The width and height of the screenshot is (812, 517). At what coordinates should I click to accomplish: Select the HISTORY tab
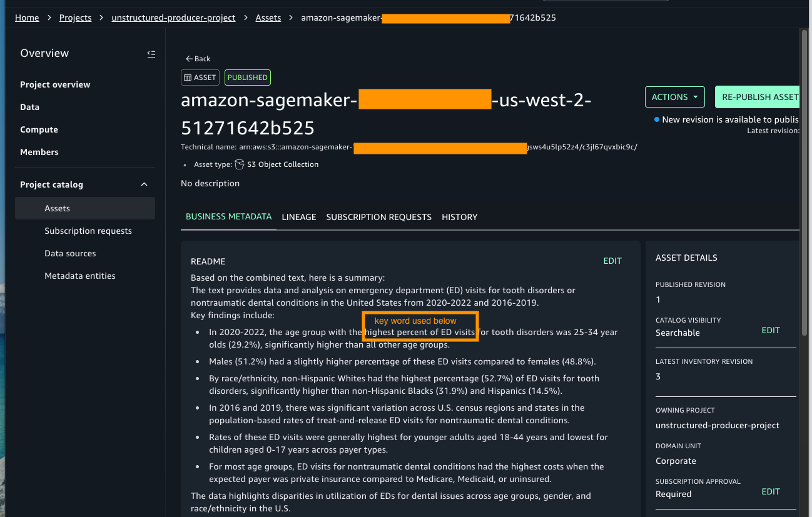pyautogui.click(x=459, y=217)
